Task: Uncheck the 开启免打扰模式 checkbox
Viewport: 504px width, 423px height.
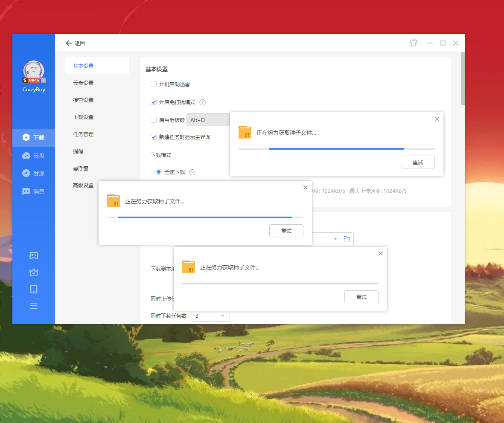Action: pyautogui.click(x=154, y=102)
